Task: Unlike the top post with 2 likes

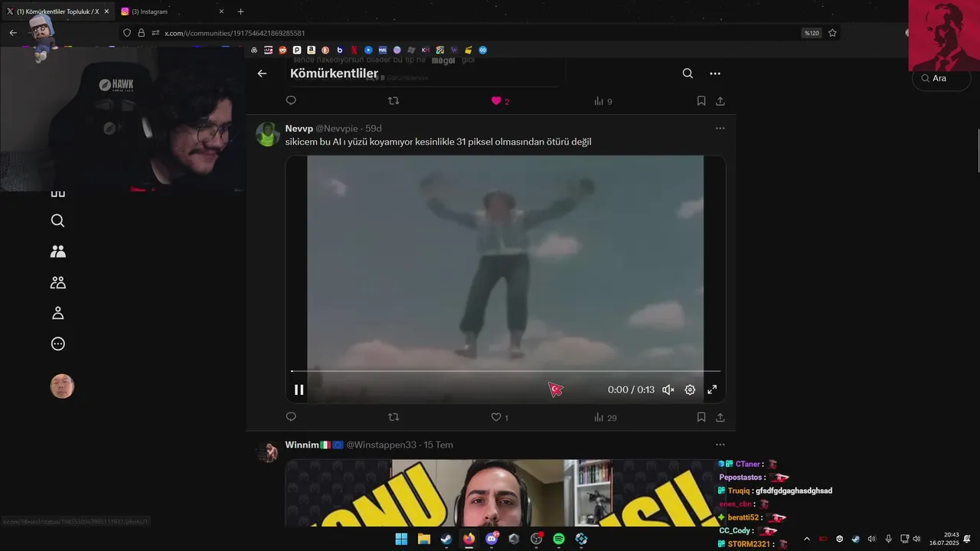Action: tap(500, 101)
